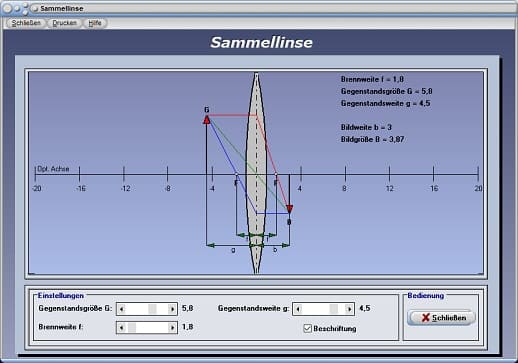Toggle the Beschriftung checkbox
This screenshot has width=518, height=363.
307,328
